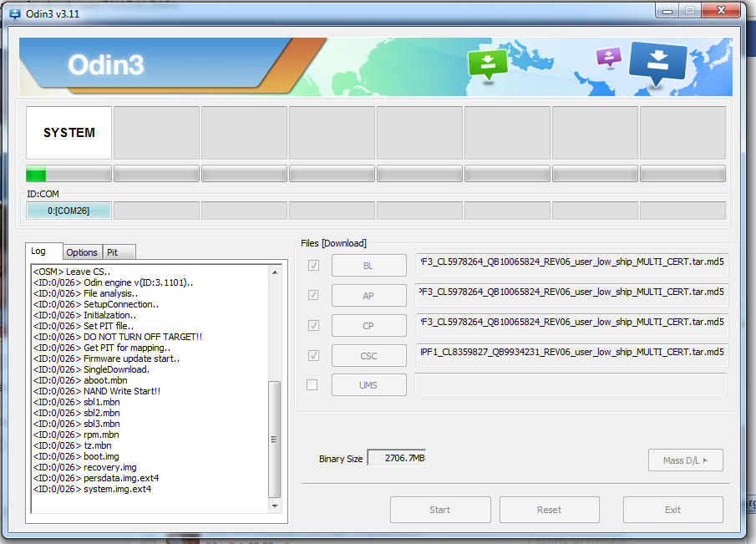Viewport: 756px width, 544px height.
Task: Enable the UMS file checkbox
Action: tap(312, 384)
